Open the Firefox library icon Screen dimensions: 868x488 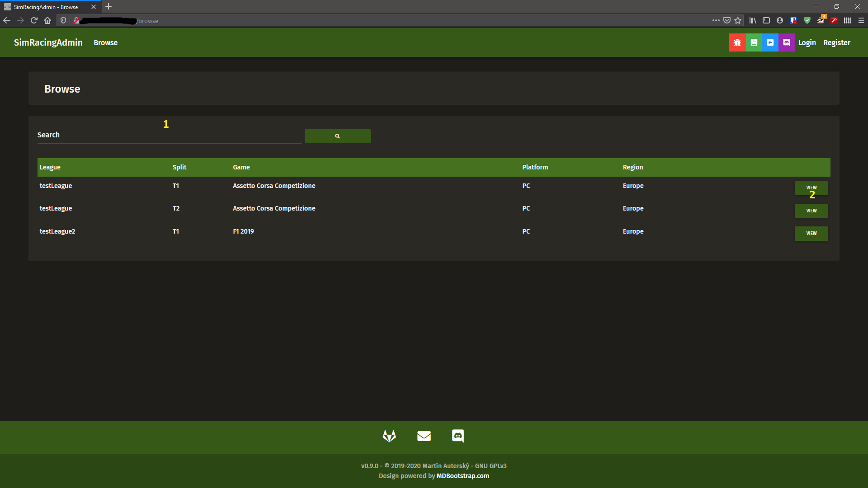[753, 20]
